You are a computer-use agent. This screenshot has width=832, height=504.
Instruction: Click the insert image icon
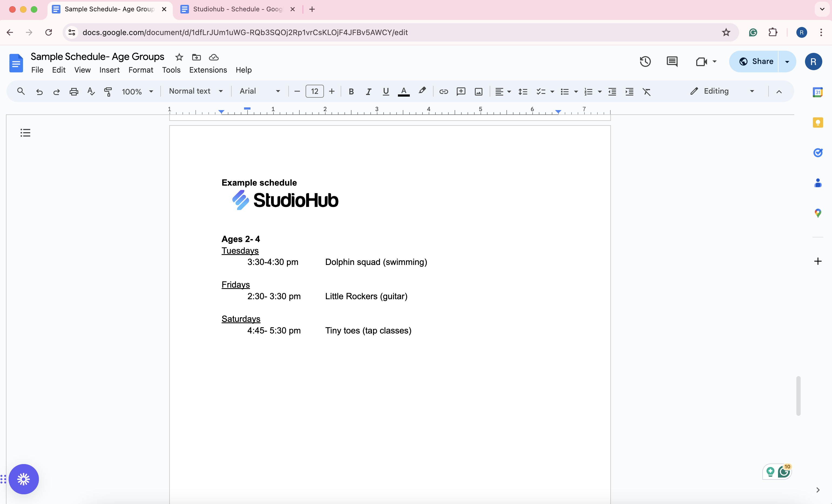478,91
